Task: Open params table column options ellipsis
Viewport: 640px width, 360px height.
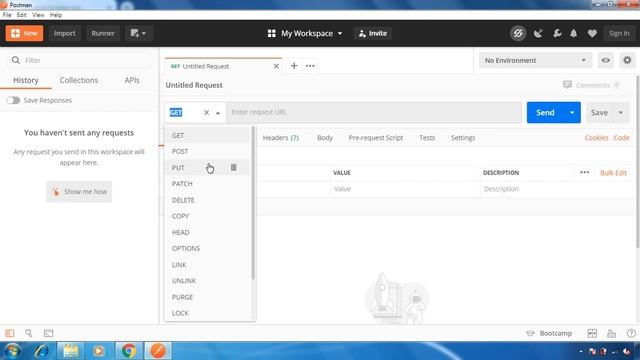Action: click(x=584, y=173)
